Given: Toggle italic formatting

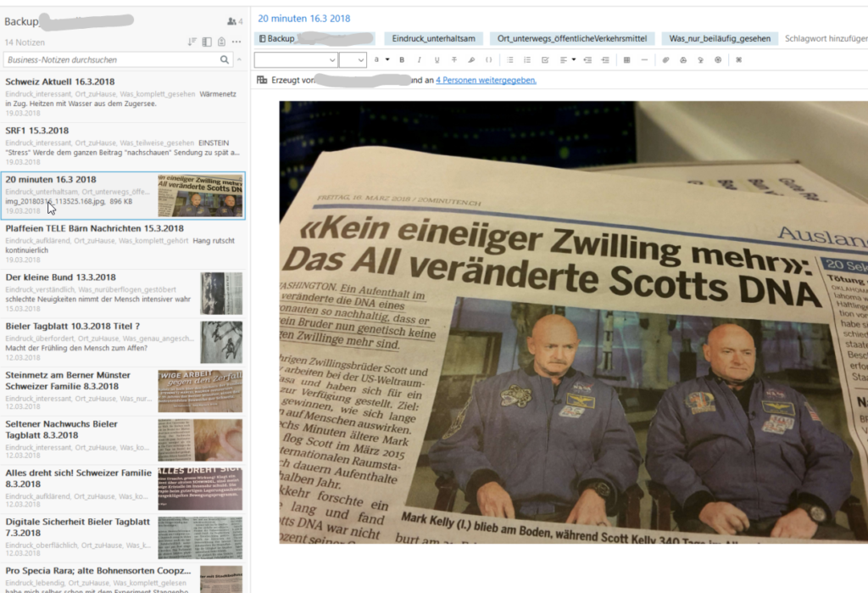Looking at the screenshot, I should (x=419, y=60).
